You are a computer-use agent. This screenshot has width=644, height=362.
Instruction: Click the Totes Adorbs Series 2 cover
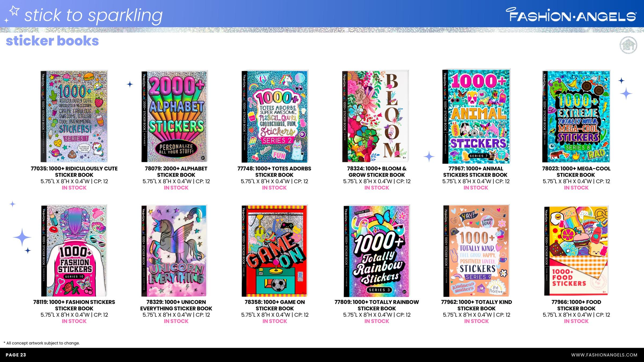[275, 116]
